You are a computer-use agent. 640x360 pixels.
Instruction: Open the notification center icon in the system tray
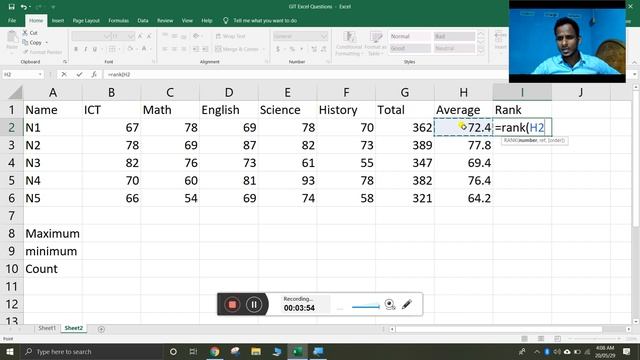pyautogui.click(x=627, y=351)
